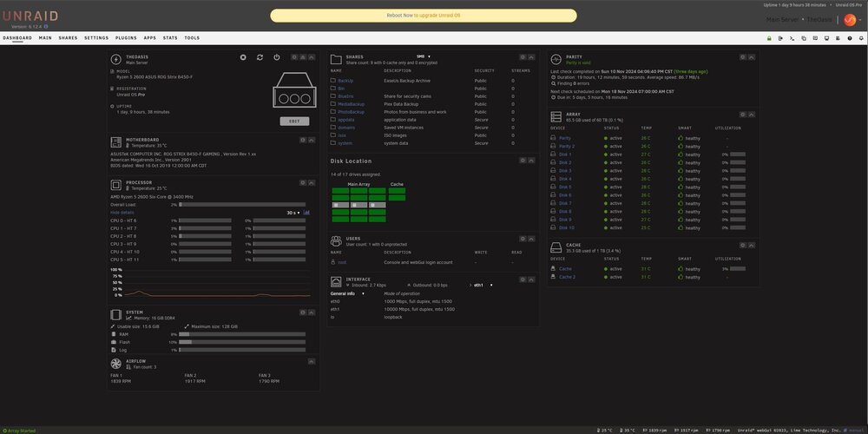Click the EDIT button under case image
Viewport: 868px width, 434px height.
[x=294, y=122]
